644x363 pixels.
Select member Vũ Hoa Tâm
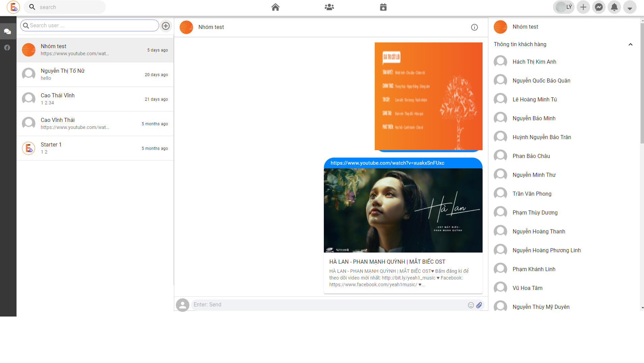point(564,288)
